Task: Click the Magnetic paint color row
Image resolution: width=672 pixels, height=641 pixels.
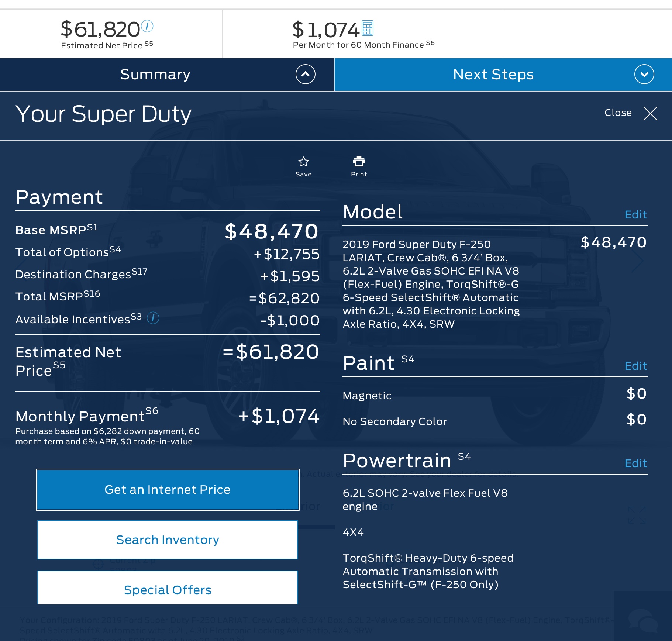Action: point(495,394)
